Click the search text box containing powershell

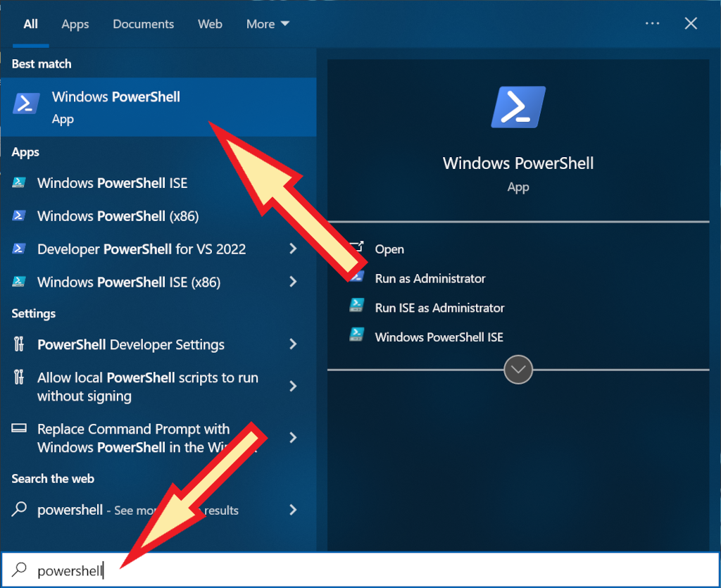click(360, 570)
